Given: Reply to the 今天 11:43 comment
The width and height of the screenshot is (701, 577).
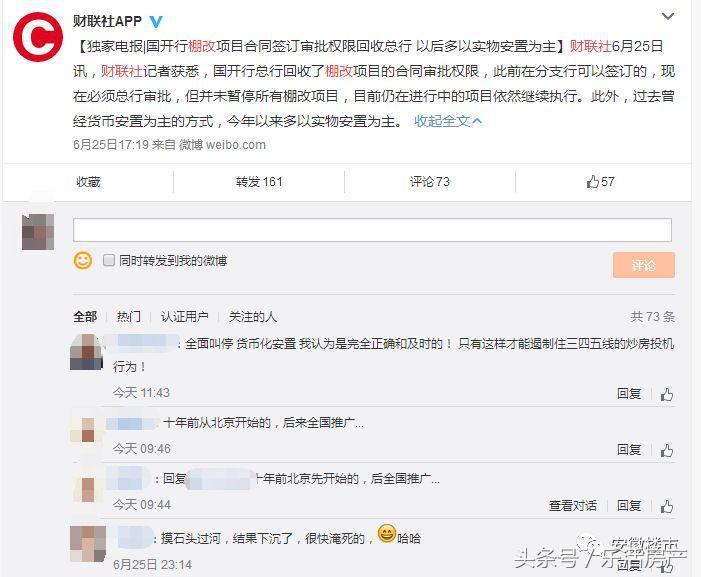Looking at the screenshot, I should coord(629,393).
